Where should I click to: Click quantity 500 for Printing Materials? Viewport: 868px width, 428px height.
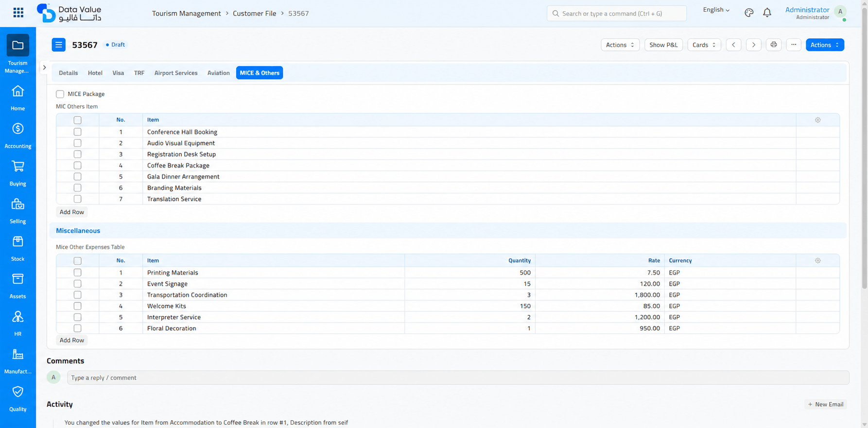[469, 273]
